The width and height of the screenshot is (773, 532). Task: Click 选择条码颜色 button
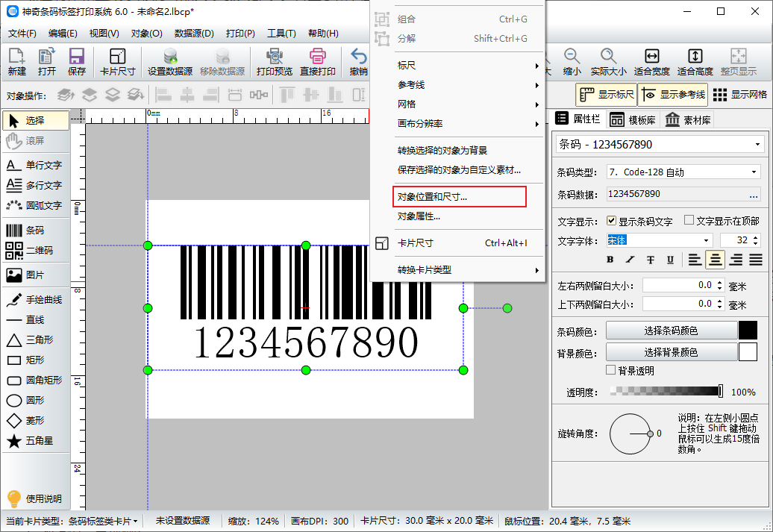(x=671, y=331)
